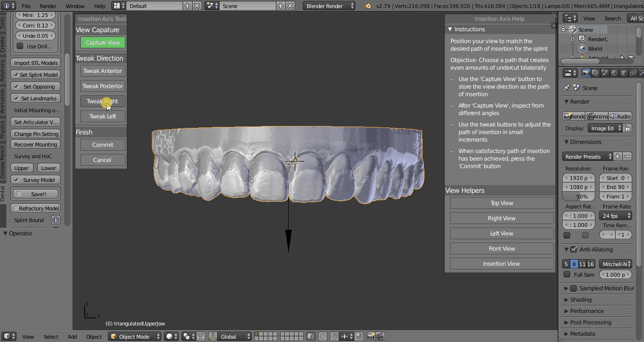Toggle the Set Landmarks checkbox
The height and width of the screenshot is (342, 644).
click(16, 98)
